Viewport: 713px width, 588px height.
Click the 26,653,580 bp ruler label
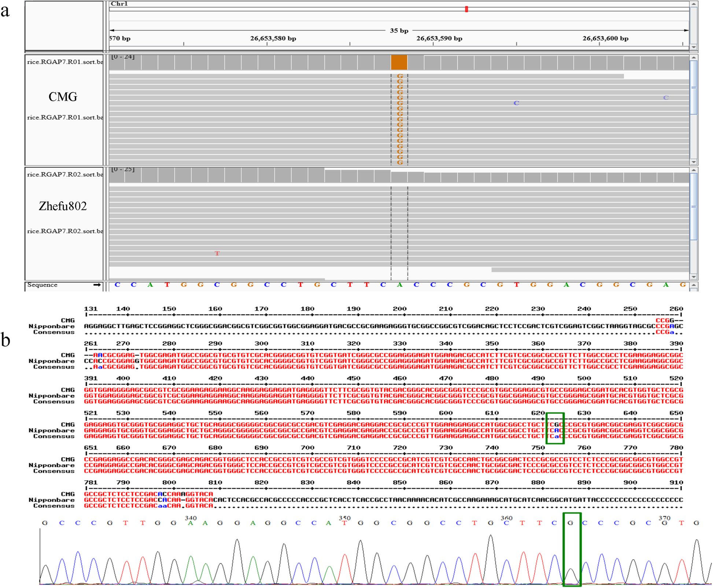pos(273,38)
